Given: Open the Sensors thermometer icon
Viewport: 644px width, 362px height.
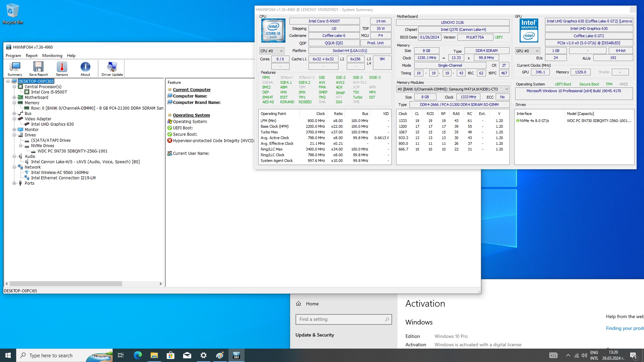Looking at the screenshot, I should pos(62,69).
